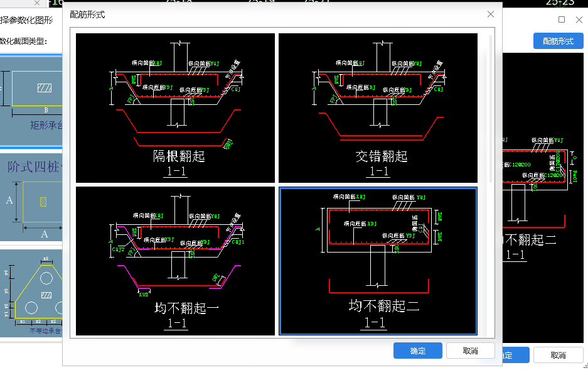Select the 交错翻起 reinforcement thumbnail
This screenshot has height=370, width=588.
378,107
